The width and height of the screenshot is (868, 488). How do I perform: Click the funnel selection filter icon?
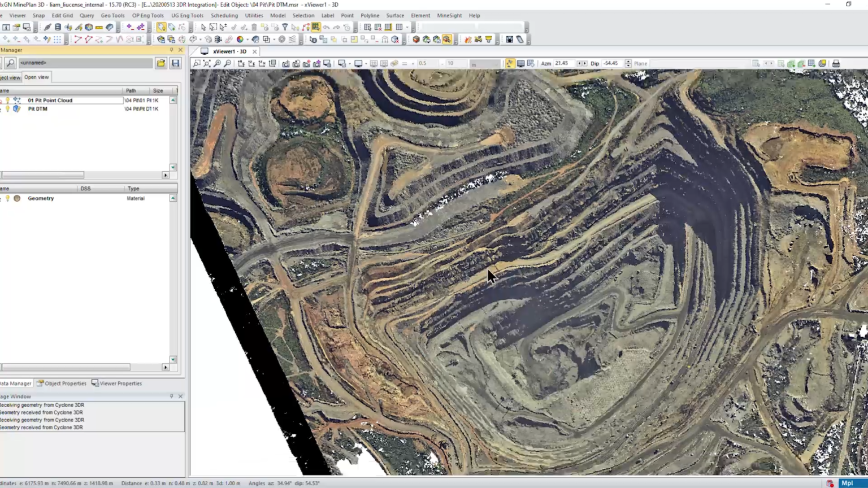click(285, 27)
